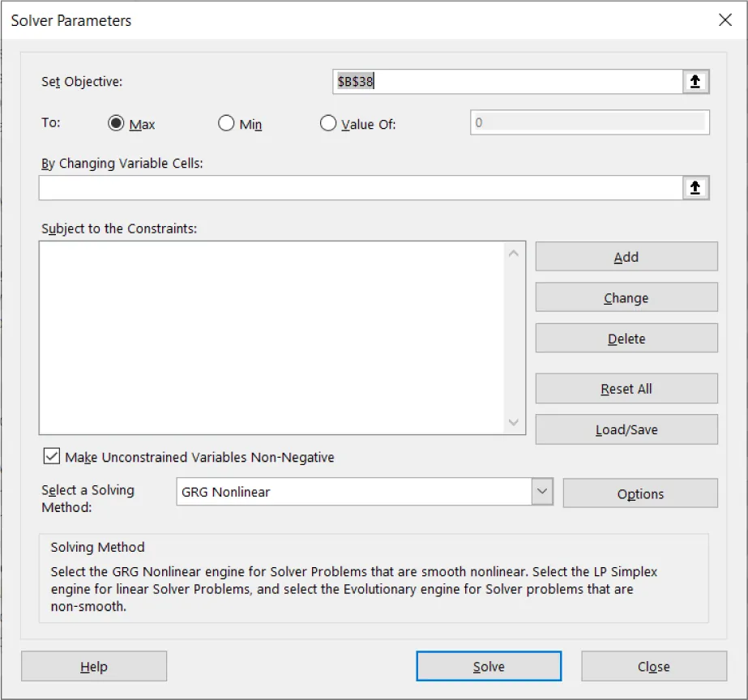The width and height of the screenshot is (748, 700).
Task: Uncheck Make Unconstrained Variables Non-Negative
Action: (x=51, y=455)
